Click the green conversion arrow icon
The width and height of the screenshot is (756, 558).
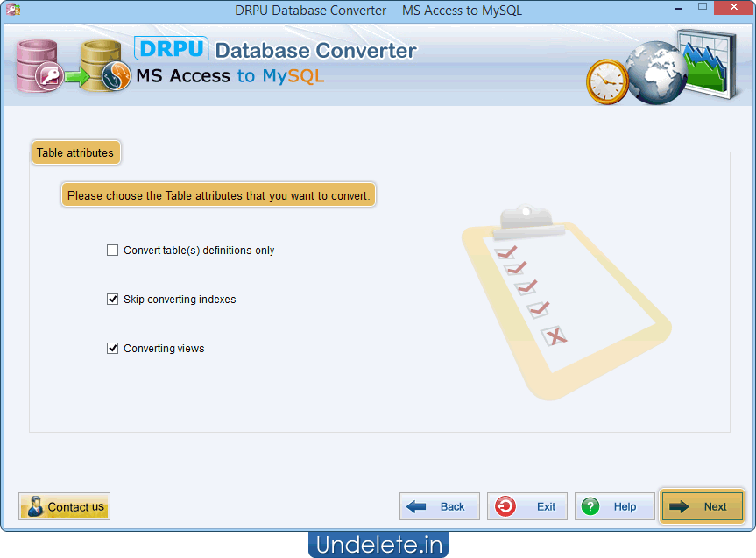pos(77,76)
